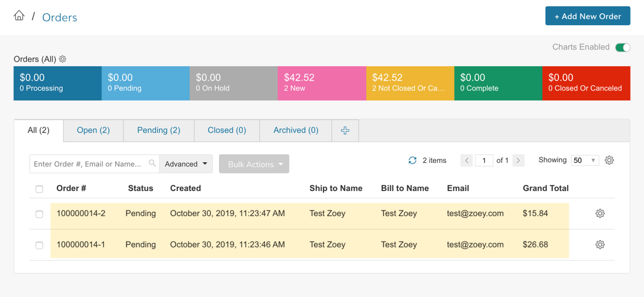Go to the home dashboard icon
Screen dimensions: 644x297
point(19,16)
